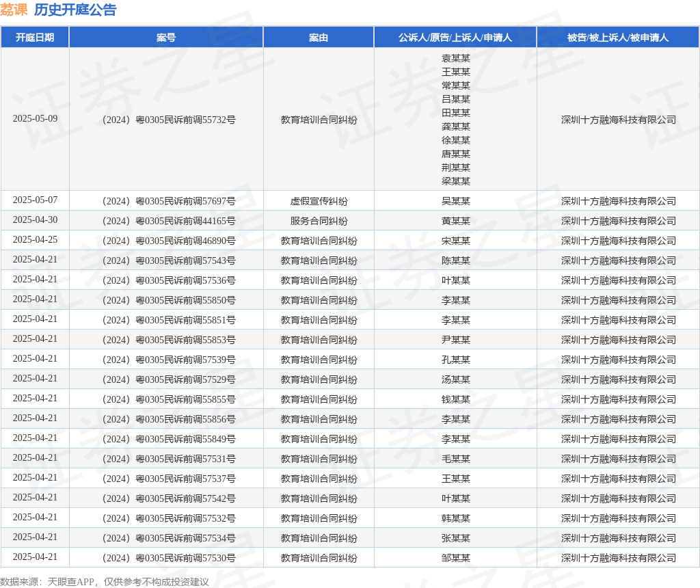Select case number 粤0305民诉前调57537号
The width and height of the screenshot is (700, 588).
point(170,479)
